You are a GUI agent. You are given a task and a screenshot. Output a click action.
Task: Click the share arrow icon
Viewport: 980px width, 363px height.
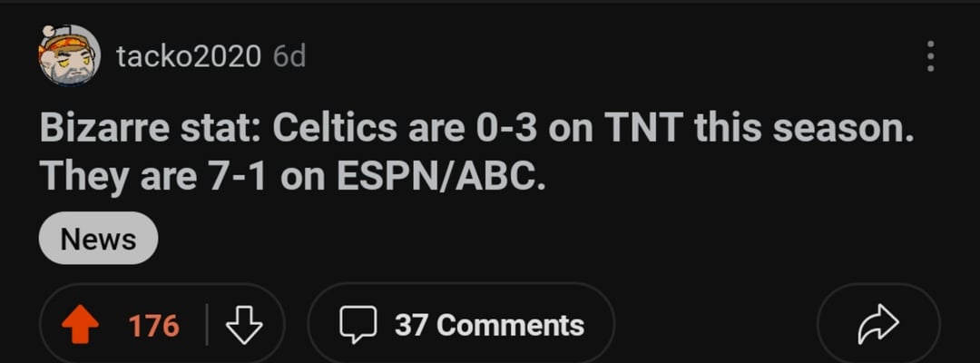(877, 326)
